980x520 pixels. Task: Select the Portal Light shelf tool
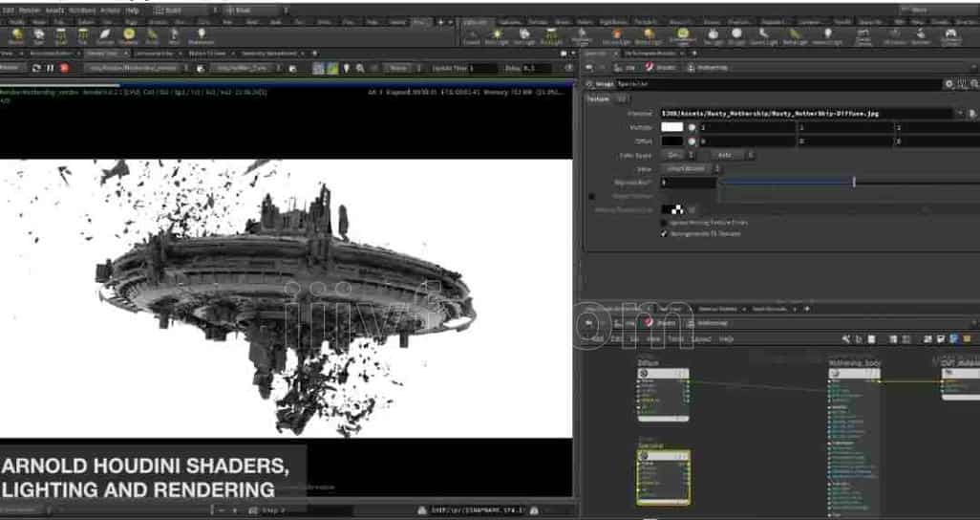(795, 37)
